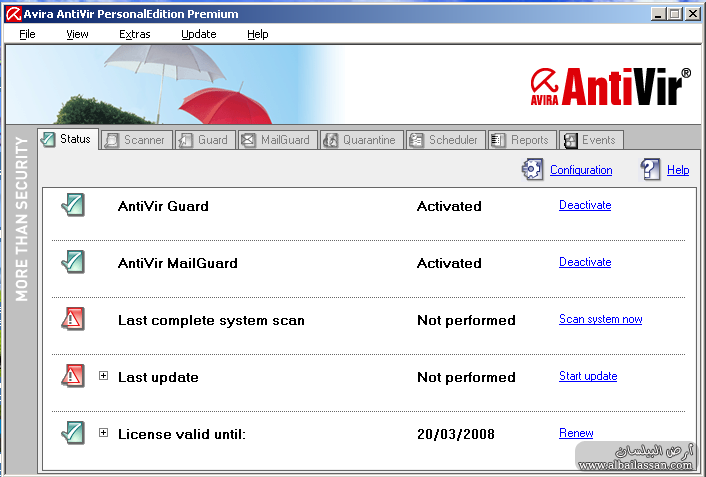This screenshot has width=706, height=477.
Task: Click the Renew license link
Action: 576,433
